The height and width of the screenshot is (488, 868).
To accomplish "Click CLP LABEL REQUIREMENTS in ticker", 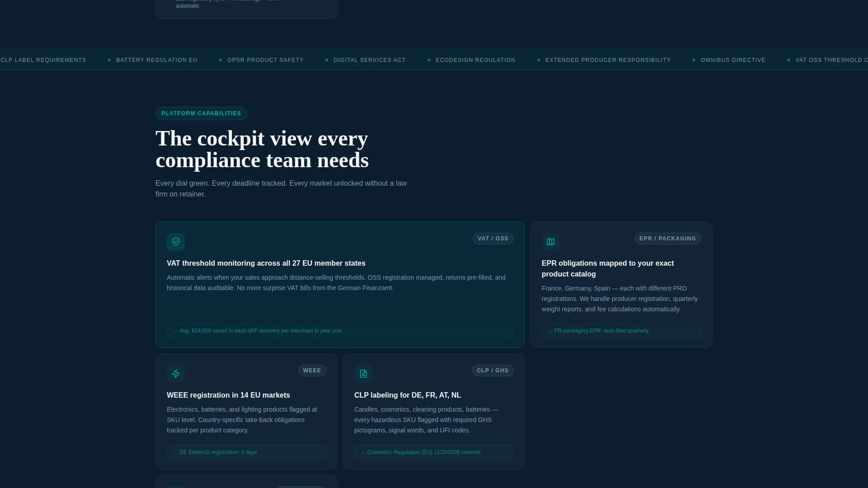I will pos(43,60).
